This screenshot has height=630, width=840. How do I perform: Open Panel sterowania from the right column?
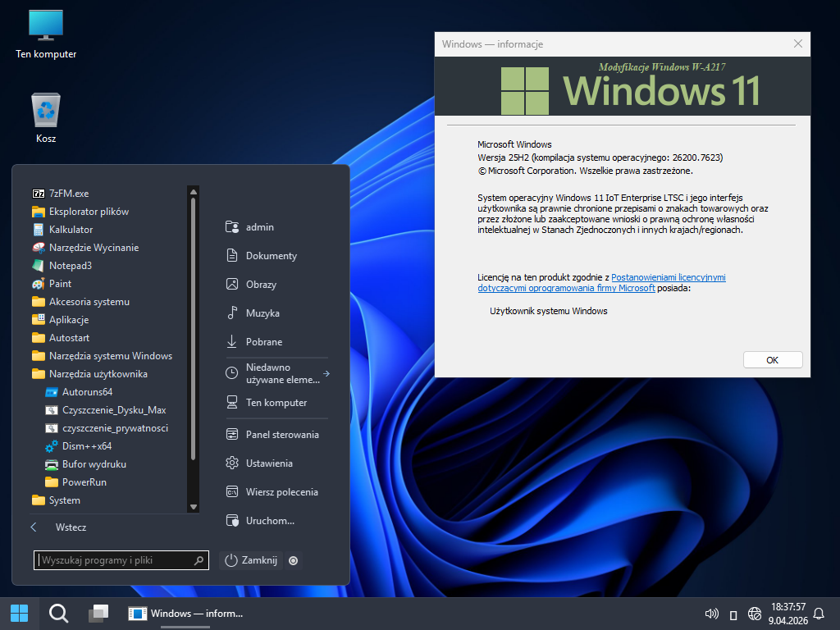(x=281, y=435)
